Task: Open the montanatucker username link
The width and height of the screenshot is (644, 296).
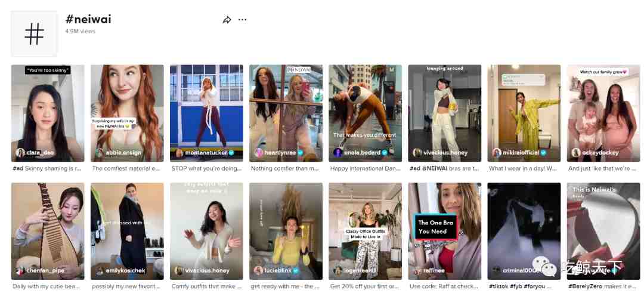Action: (x=206, y=153)
